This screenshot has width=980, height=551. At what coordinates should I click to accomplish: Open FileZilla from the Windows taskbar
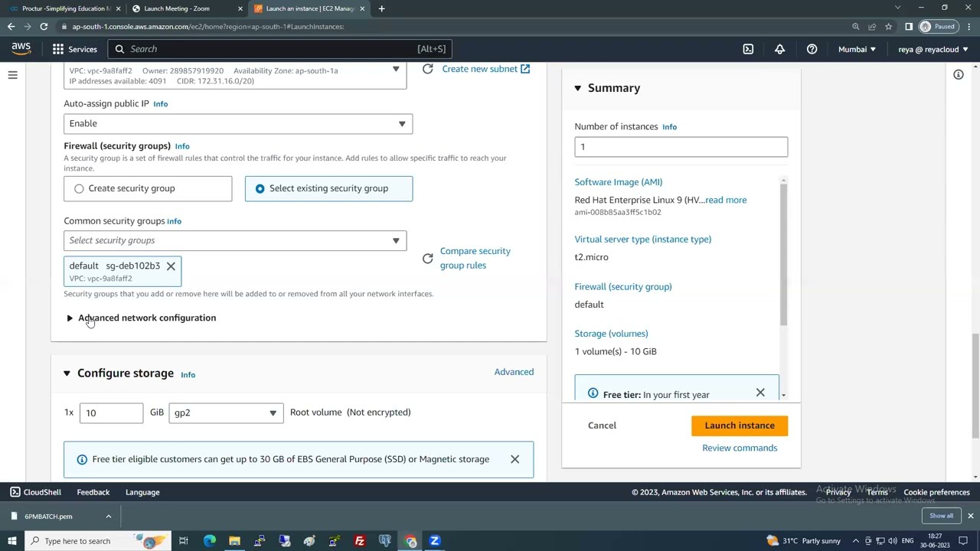tap(360, 541)
